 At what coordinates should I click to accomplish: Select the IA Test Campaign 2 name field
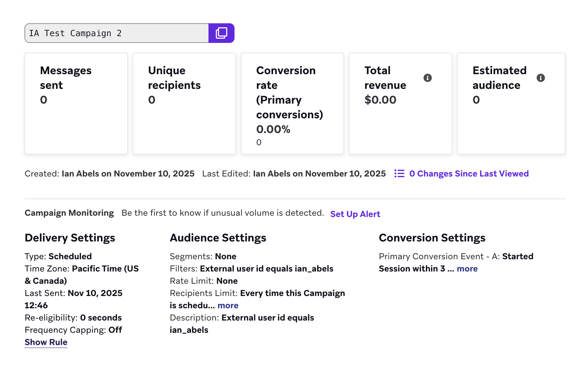[116, 33]
